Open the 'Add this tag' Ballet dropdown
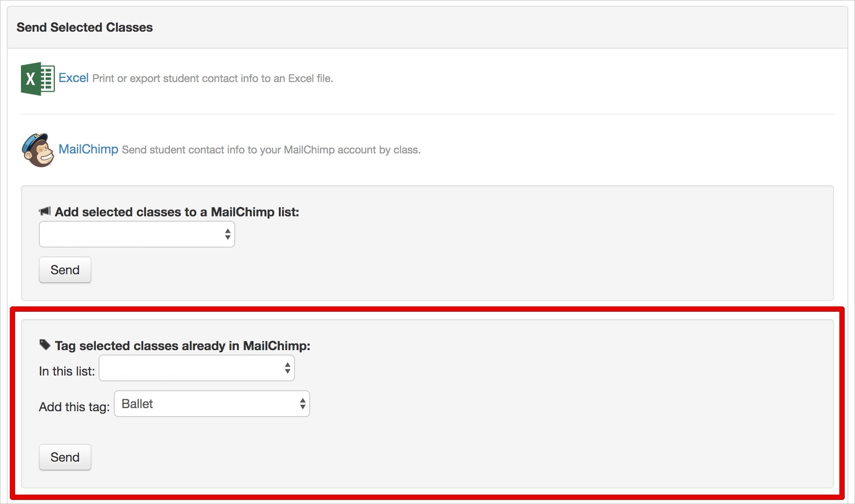This screenshot has width=855, height=504. click(212, 404)
